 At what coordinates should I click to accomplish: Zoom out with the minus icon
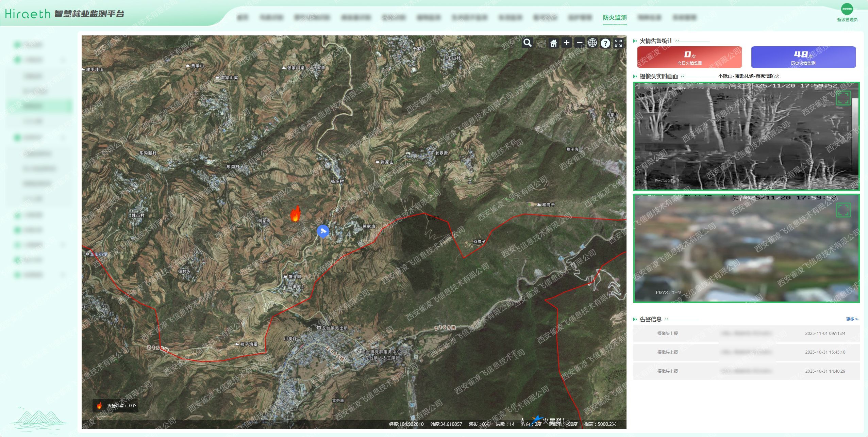(x=580, y=43)
